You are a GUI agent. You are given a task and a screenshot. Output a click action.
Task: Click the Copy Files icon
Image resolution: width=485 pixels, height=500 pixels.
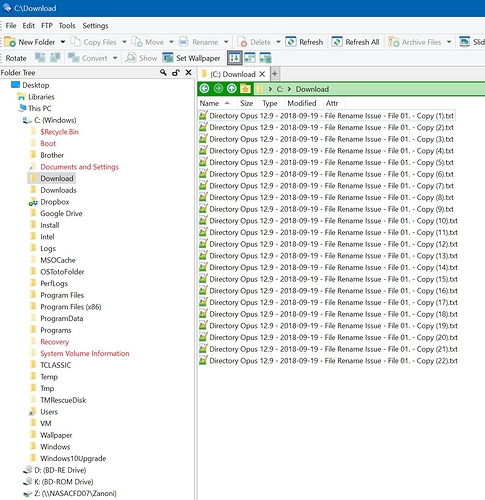coord(75,42)
